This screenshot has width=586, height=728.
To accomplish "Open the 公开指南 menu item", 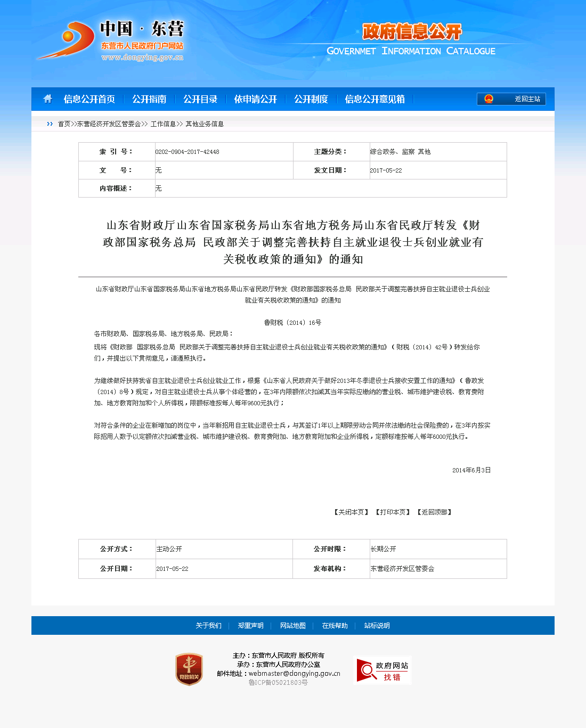I will pyautogui.click(x=149, y=99).
